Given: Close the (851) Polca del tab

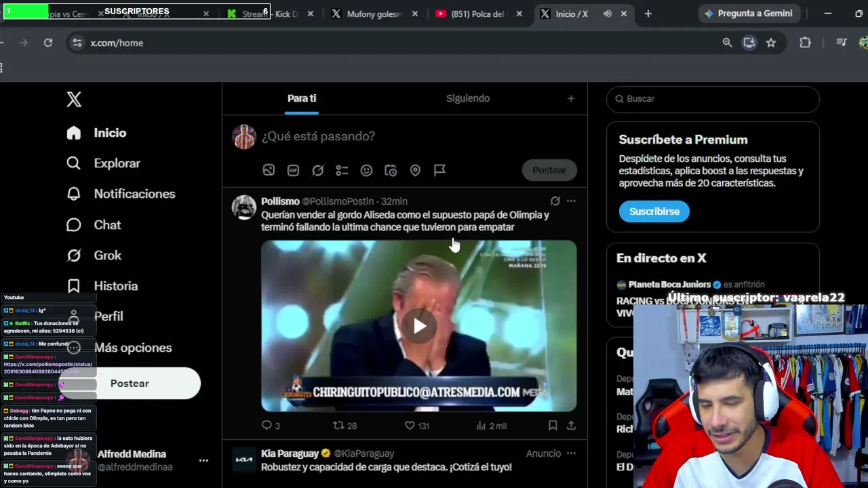Looking at the screenshot, I should 519,14.
